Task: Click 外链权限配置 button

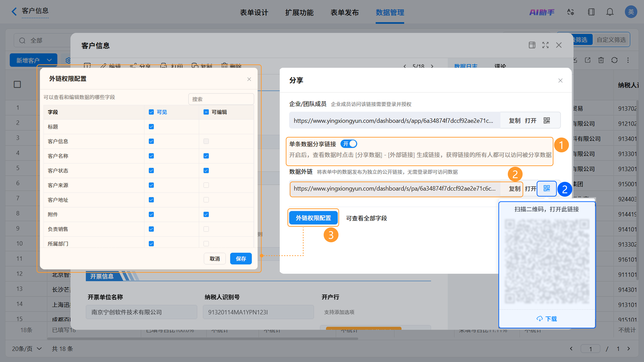Action: coord(313,218)
